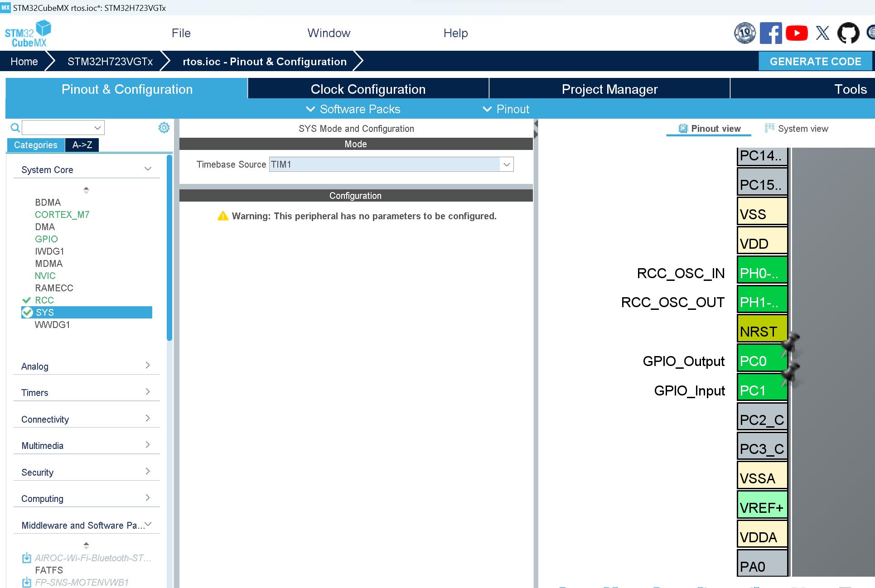
Task: Open the categories settings gear icon
Action: pyautogui.click(x=164, y=128)
